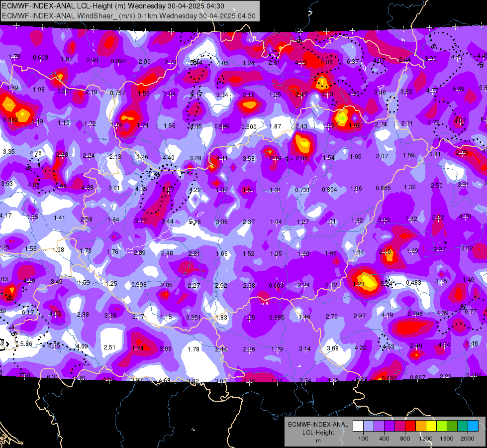Click the wind shear value 3.15
The height and width of the screenshot is (448, 487).
pos(441,281)
